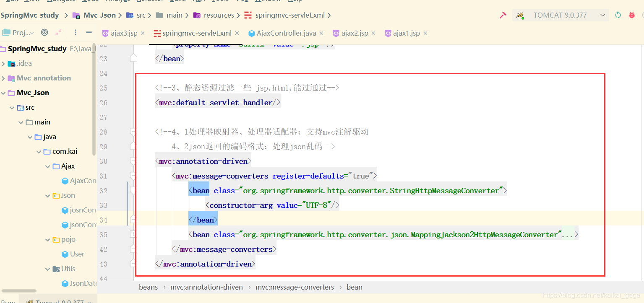Click bean in the XML breadcrumb

(x=355, y=287)
